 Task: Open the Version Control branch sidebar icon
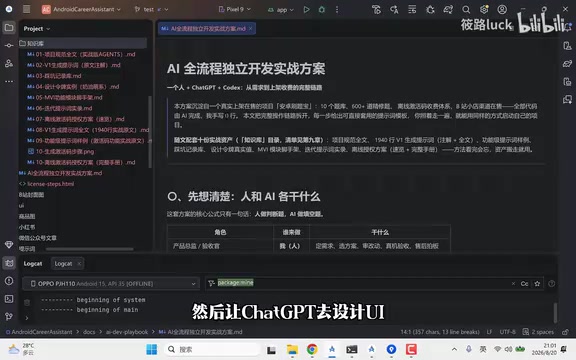pos(9,317)
